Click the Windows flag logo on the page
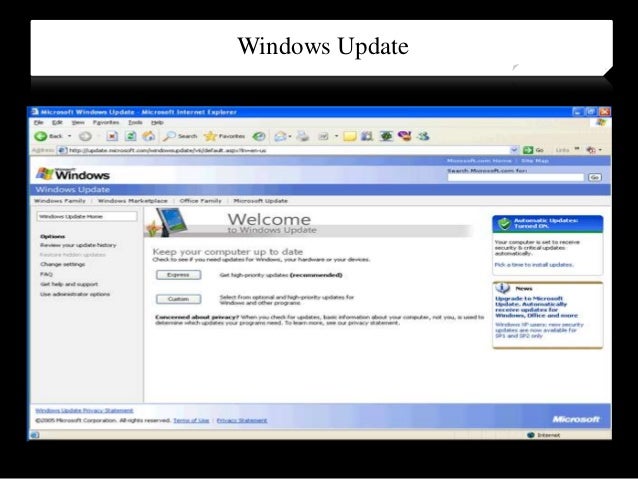The height and width of the screenshot is (479, 638). coord(45,174)
